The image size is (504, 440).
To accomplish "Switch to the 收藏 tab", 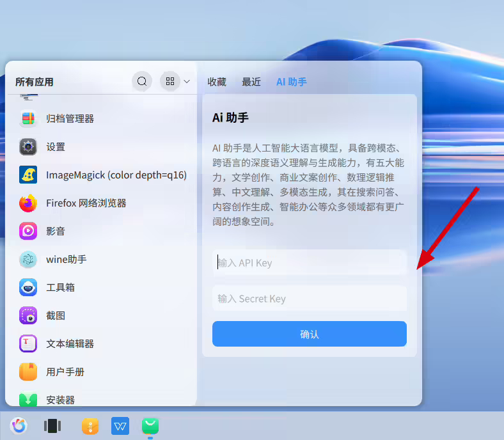I will point(217,82).
